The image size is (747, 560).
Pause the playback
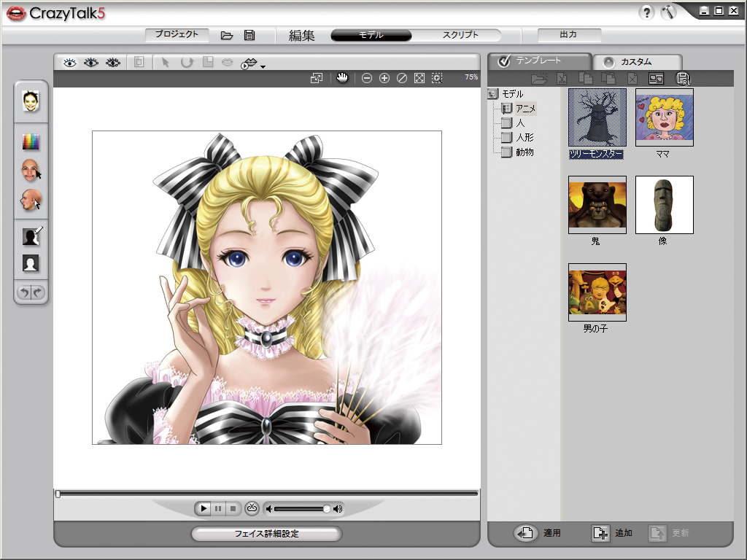tap(218, 508)
